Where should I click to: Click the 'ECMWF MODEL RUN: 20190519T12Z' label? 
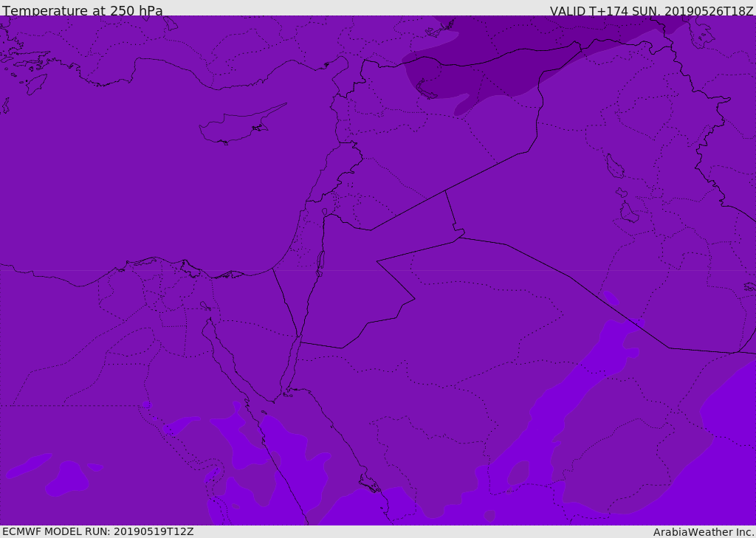[x=98, y=532]
